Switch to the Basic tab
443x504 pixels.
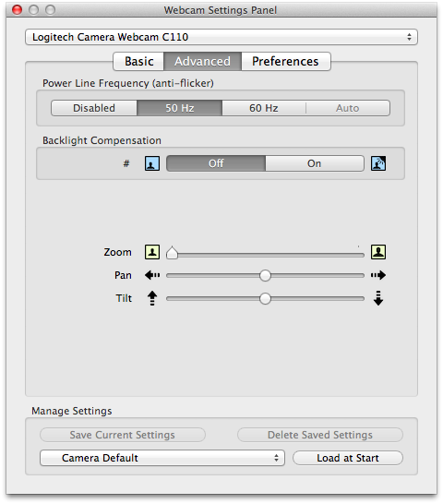(138, 61)
